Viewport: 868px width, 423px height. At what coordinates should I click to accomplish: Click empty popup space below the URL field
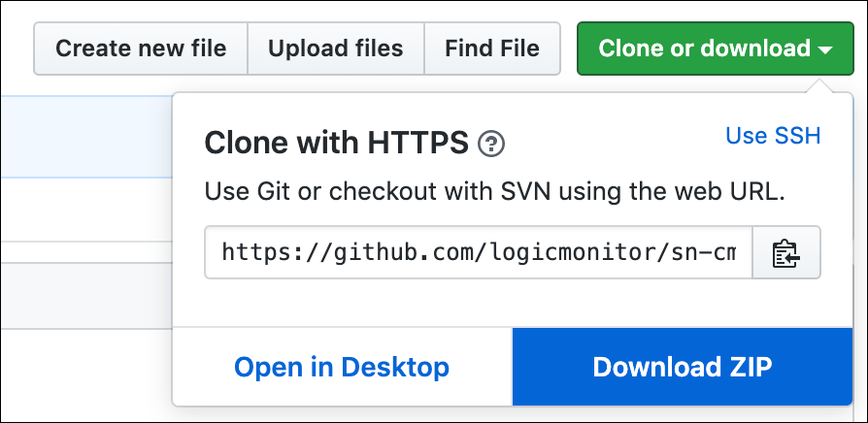pos(512,303)
